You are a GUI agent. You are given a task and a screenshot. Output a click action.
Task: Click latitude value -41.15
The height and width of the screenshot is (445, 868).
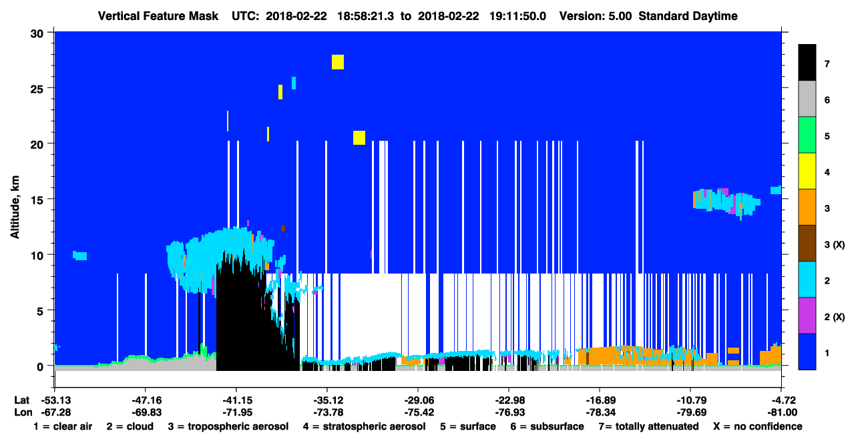(236, 400)
